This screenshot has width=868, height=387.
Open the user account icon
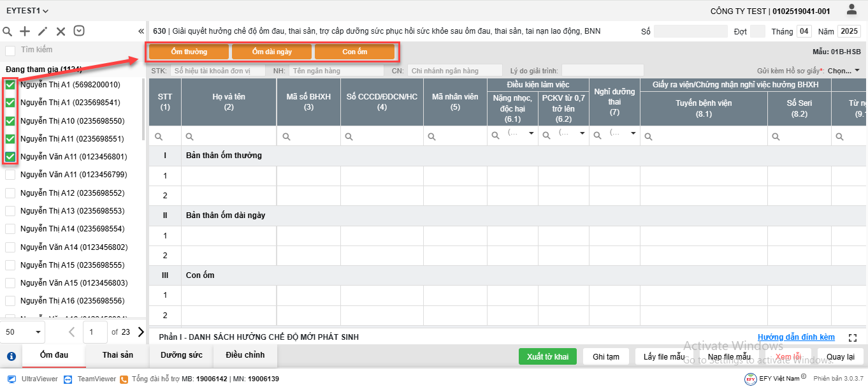tap(851, 10)
